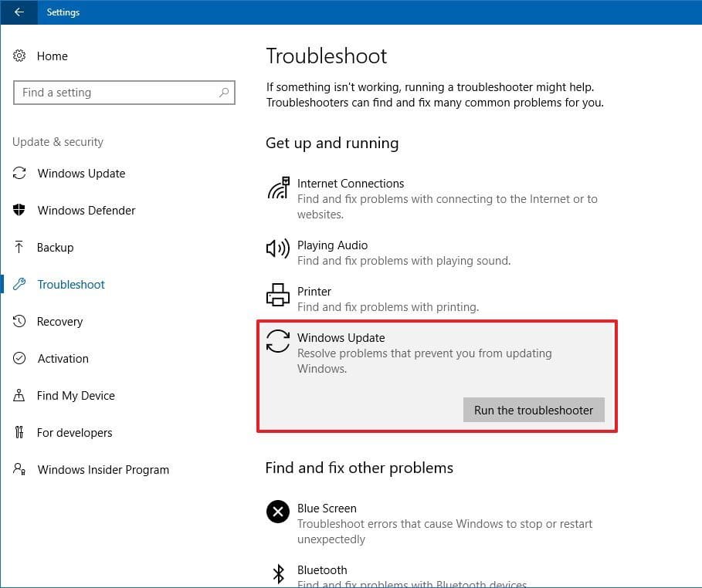Open the Windows Defender section
702x588 pixels.
point(86,211)
